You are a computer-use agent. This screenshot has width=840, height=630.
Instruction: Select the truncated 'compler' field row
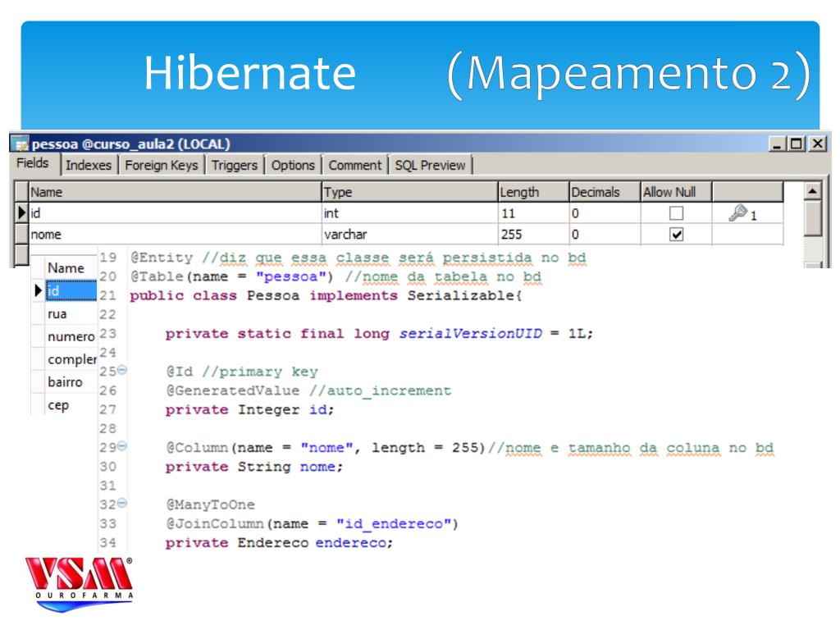(71, 359)
